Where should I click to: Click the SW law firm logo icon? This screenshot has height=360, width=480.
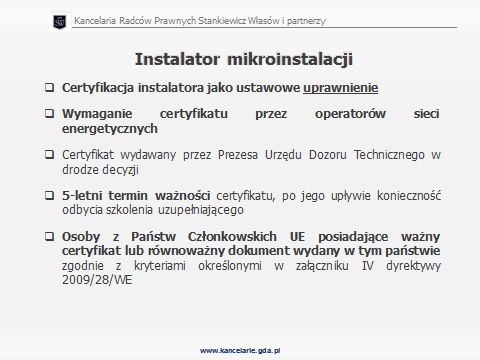[x=60, y=22]
